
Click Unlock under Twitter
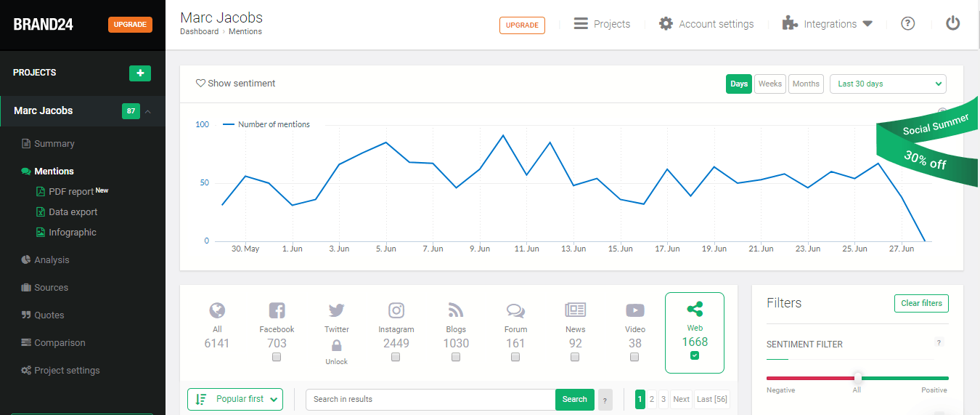[336, 362]
